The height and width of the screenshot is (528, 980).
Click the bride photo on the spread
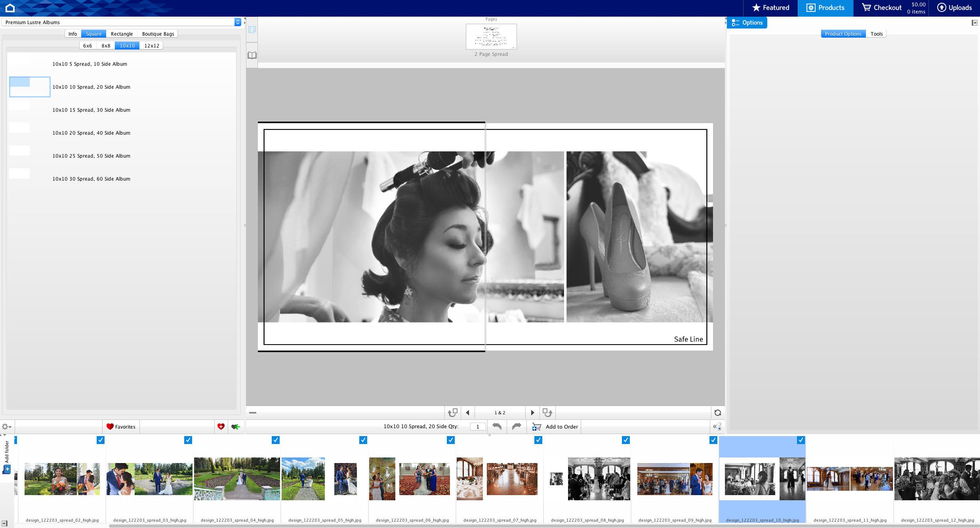[411, 236]
